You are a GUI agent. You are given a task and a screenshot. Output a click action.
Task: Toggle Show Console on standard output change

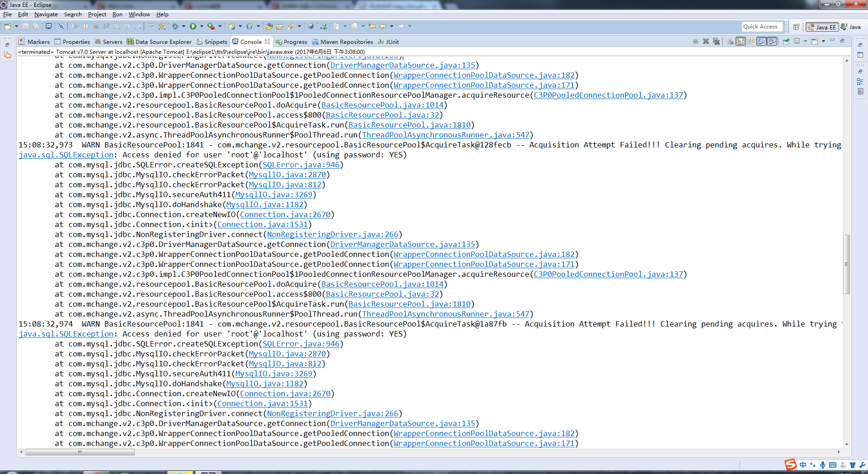[x=762, y=41]
